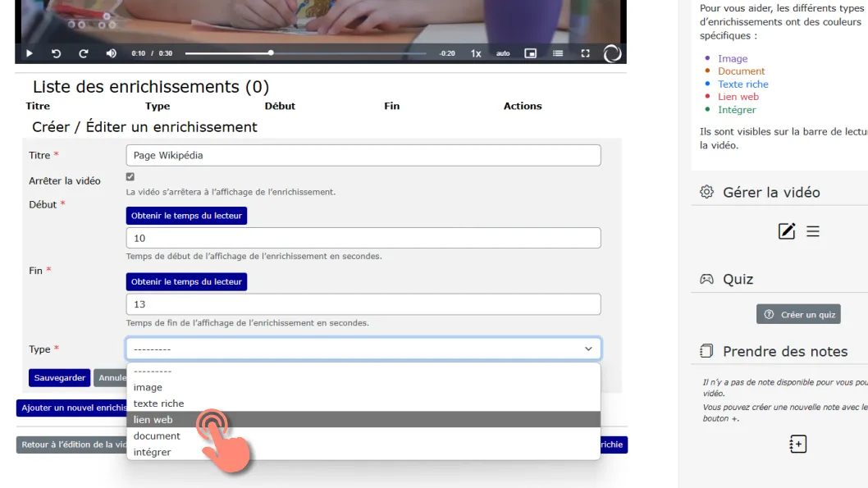Get player time for Fin

click(x=186, y=281)
